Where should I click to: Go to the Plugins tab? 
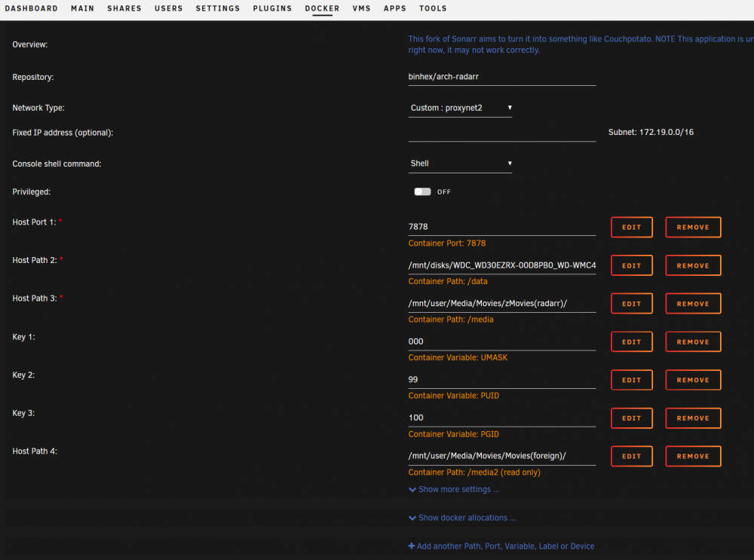point(272,8)
